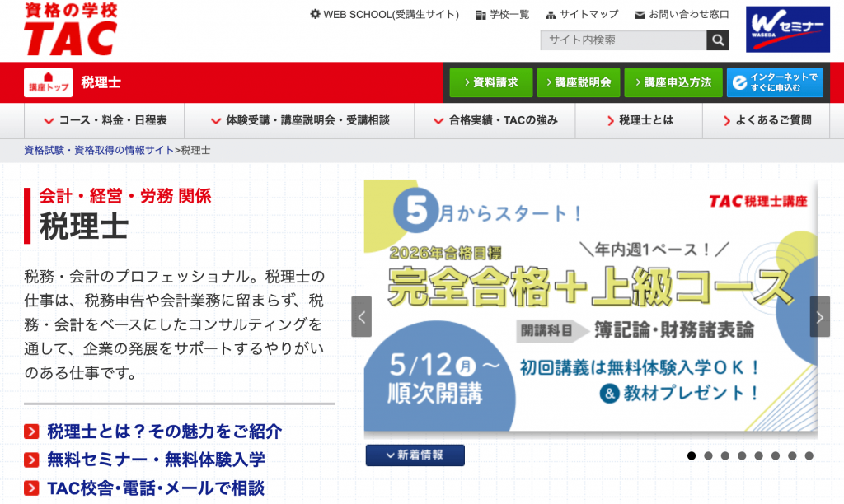Show previous carousel slide arrow

(362, 317)
